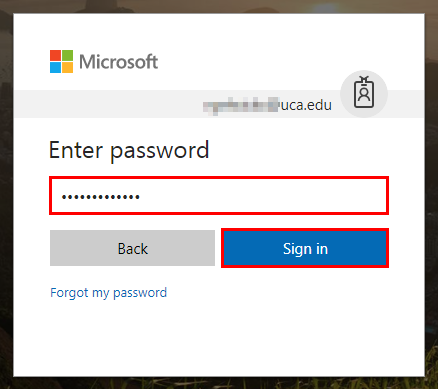Image resolution: width=438 pixels, height=389 pixels.
Task: Go back using the Back button
Action: click(x=132, y=248)
